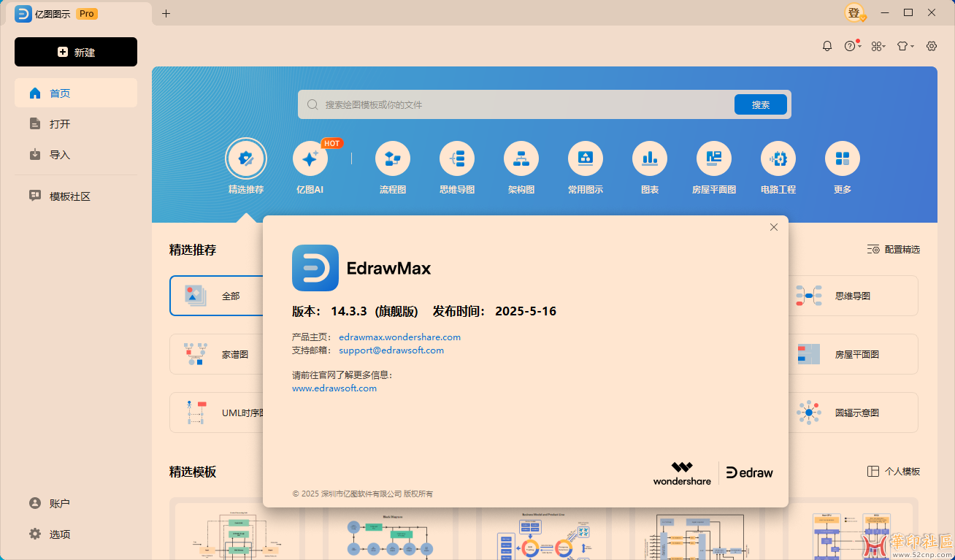
Task: Open the 架构图 (Architecture) category icon
Action: coord(521,158)
